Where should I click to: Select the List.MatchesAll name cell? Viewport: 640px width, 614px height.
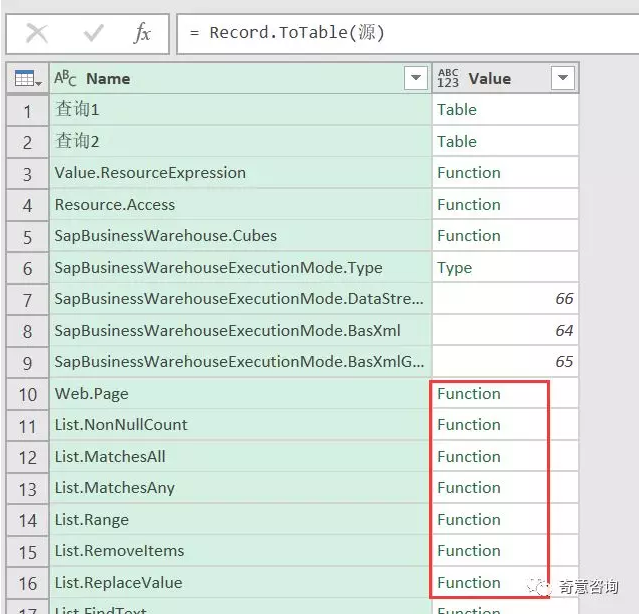tap(240, 456)
